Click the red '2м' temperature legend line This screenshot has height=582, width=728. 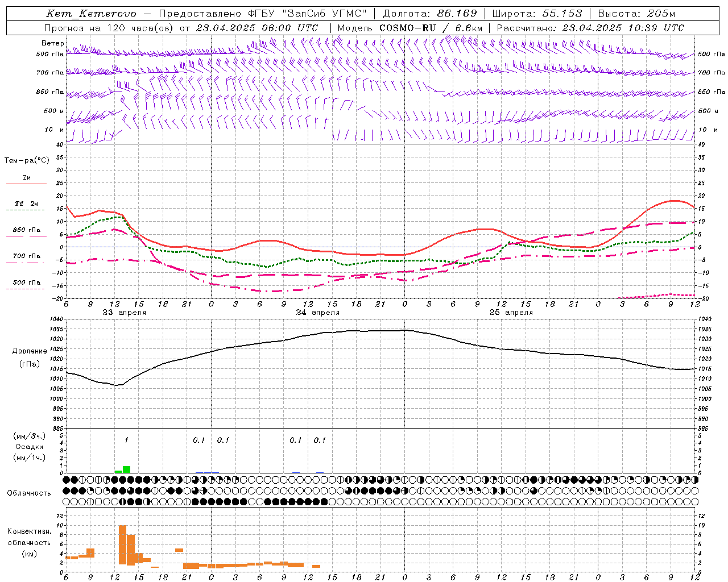[26, 184]
